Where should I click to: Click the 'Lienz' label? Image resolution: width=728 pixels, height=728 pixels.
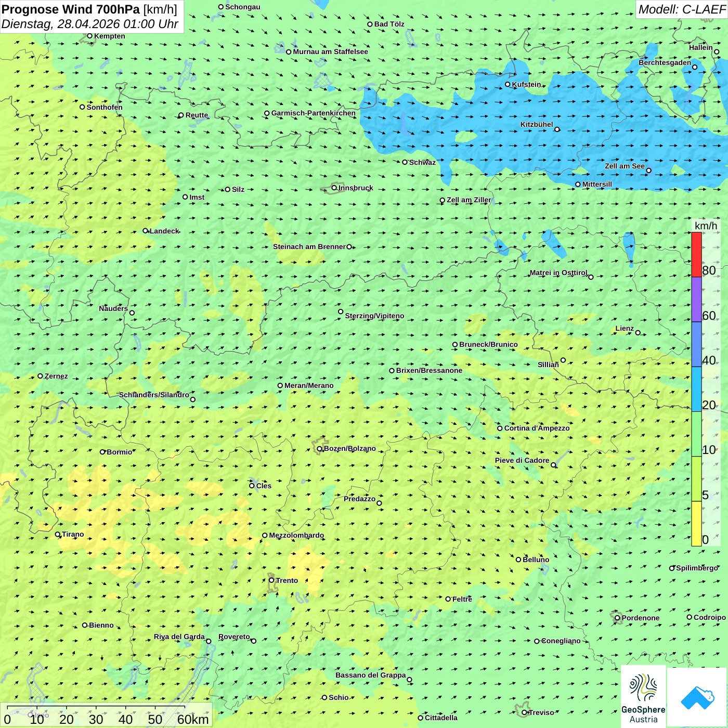coord(625,328)
